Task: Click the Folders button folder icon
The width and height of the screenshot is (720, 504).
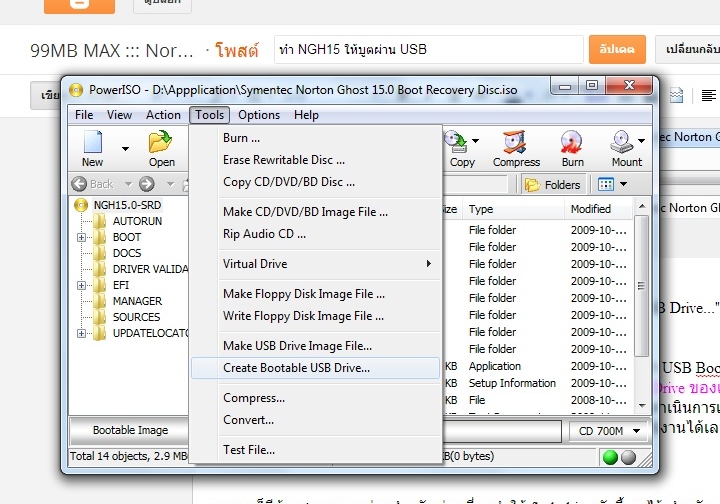Action: 532,185
